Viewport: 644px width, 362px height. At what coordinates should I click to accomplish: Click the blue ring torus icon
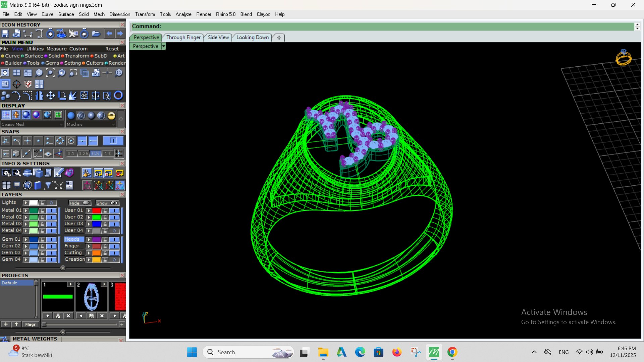118,96
